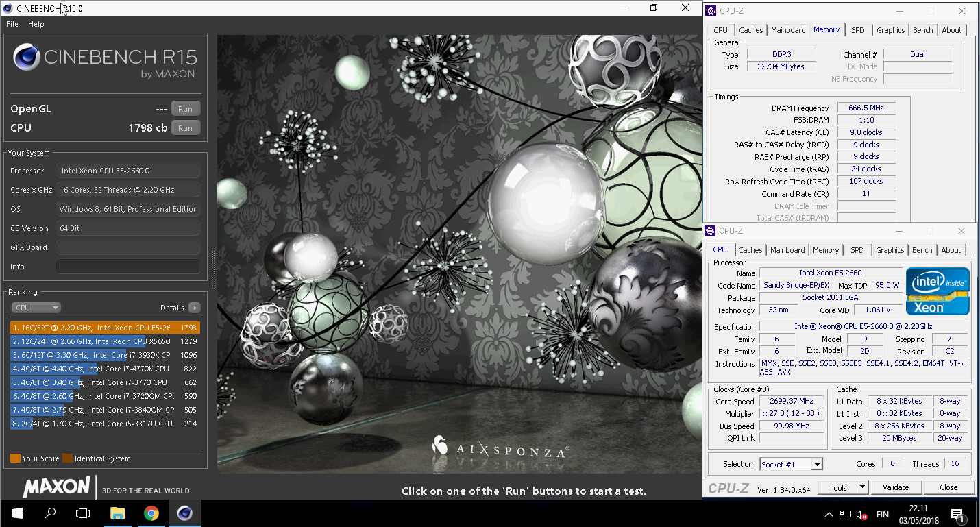Click the Close button in CPU-Z
This screenshot has height=527, width=980.
coord(948,487)
